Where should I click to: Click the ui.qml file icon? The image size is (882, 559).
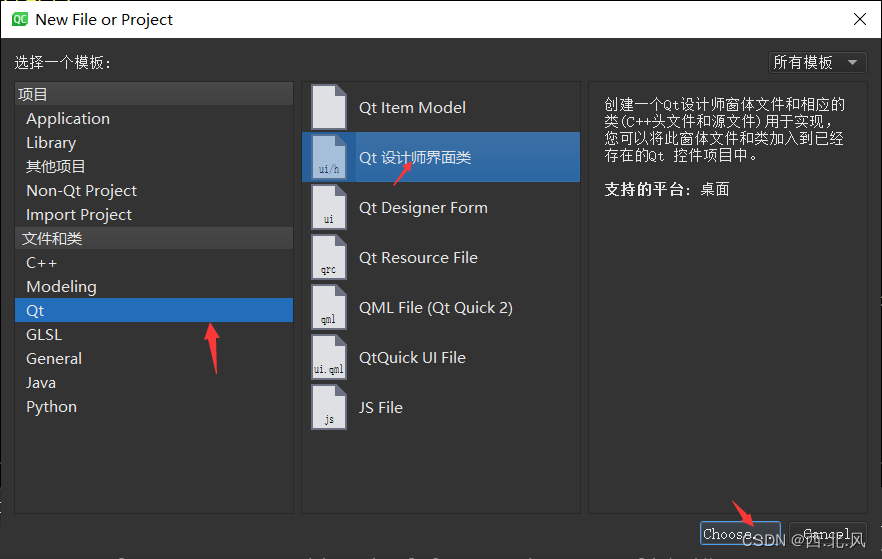[x=329, y=357]
